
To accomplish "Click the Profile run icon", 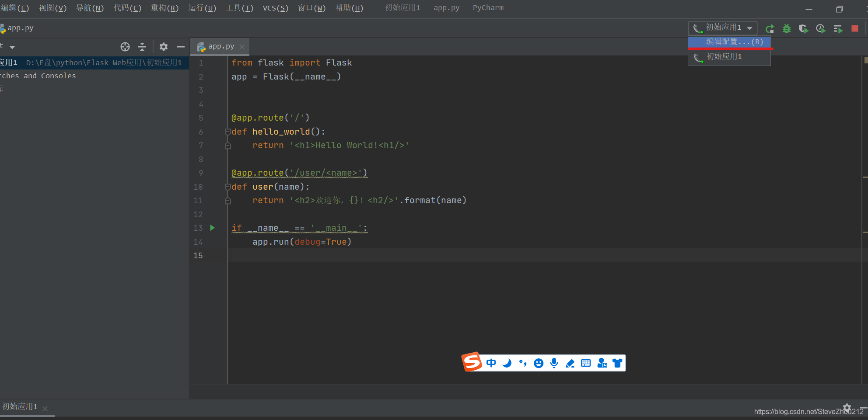I will pyautogui.click(x=821, y=29).
